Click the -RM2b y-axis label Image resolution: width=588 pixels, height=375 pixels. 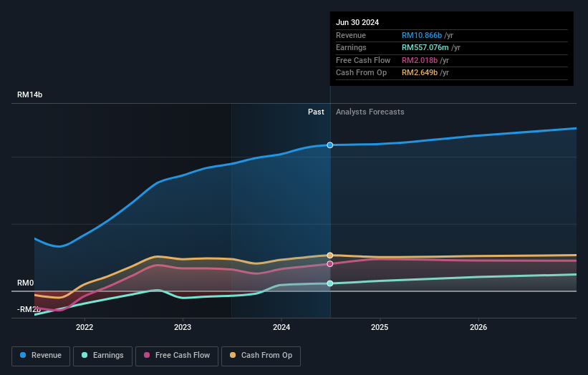pyautogui.click(x=29, y=309)
